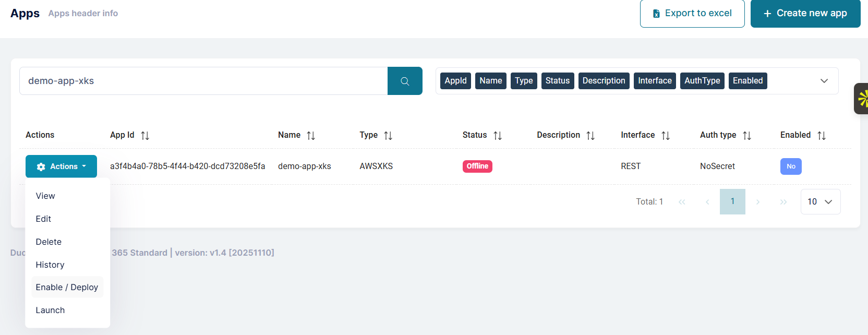The image size is (868, 335).
Task: Click the AWSXKS type cell
Action: [x=376, y=166]
